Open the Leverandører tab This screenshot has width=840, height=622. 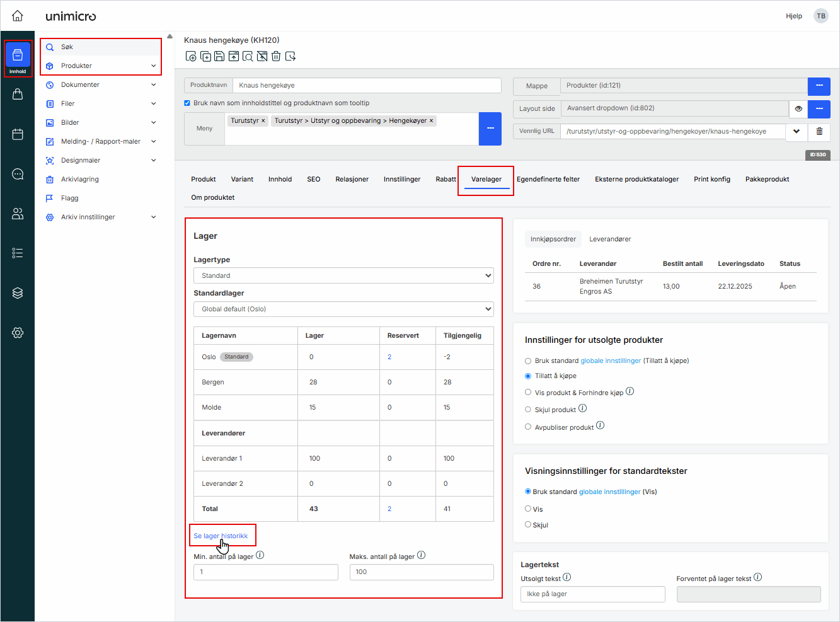point(609,239)
